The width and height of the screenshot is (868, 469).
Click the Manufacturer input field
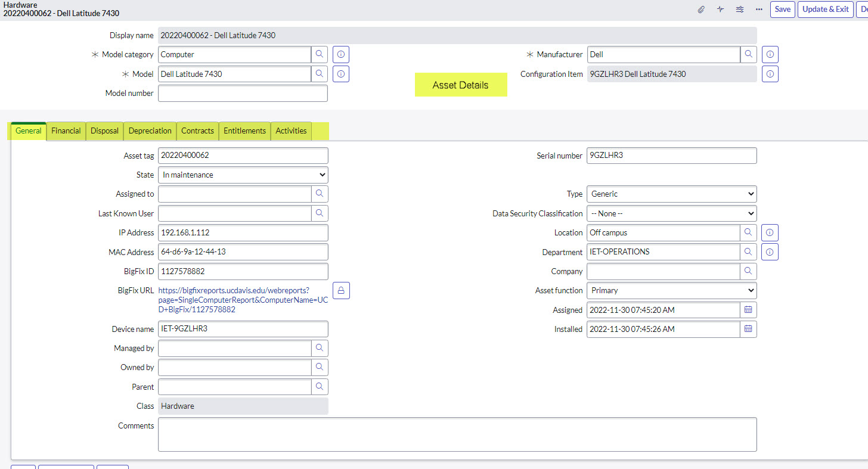pos(664,54)
